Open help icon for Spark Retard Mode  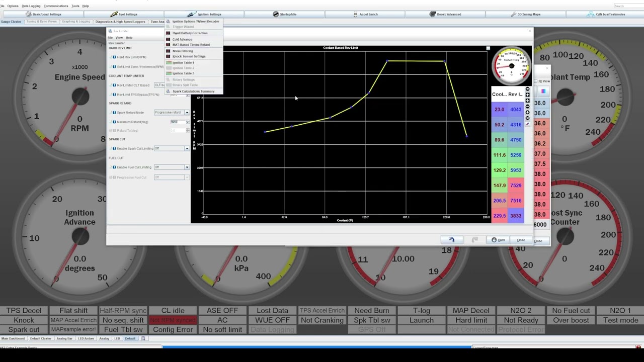[x=114, y=112]
